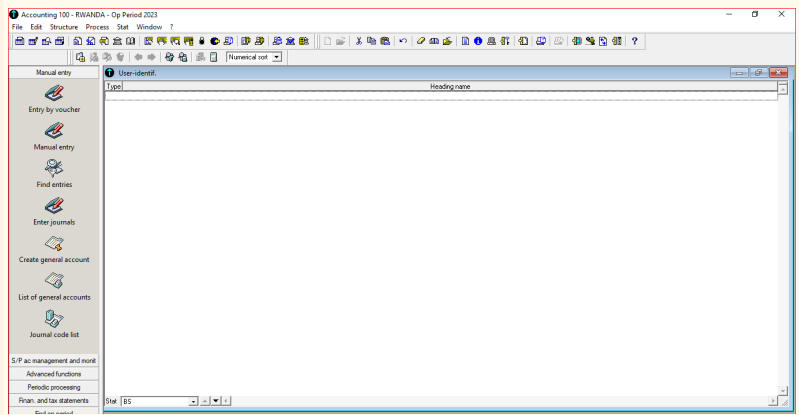Close the User-identif. inner window

tap(779, 73)
